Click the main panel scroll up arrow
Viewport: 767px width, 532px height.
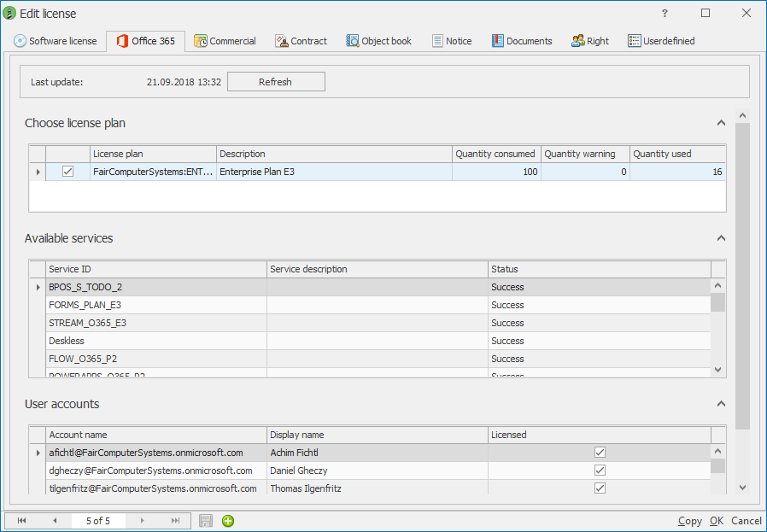(742, 116)
